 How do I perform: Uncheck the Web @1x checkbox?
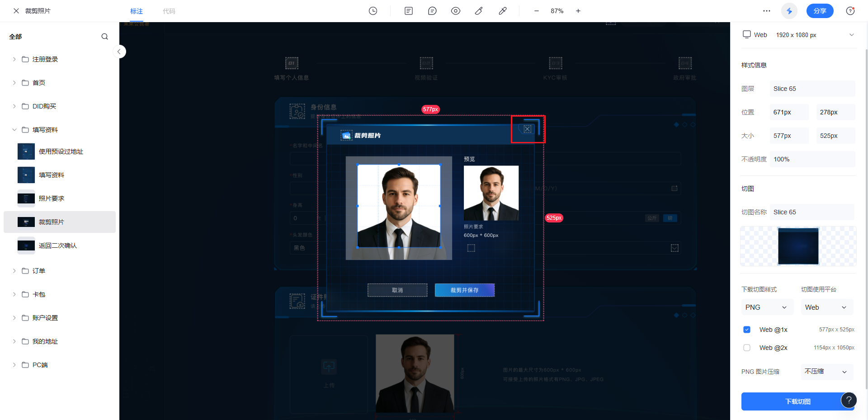(x=747, y=330)
